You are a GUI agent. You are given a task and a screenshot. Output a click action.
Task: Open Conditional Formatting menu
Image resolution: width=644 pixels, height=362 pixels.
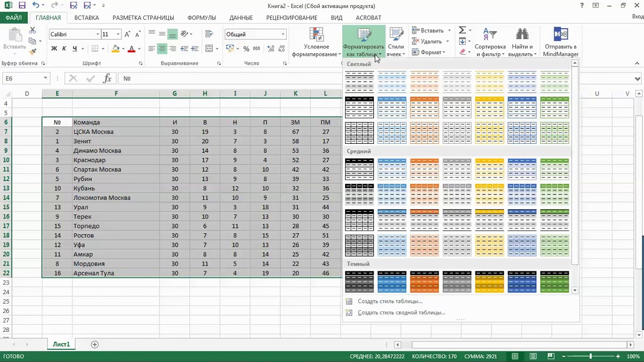316,43
